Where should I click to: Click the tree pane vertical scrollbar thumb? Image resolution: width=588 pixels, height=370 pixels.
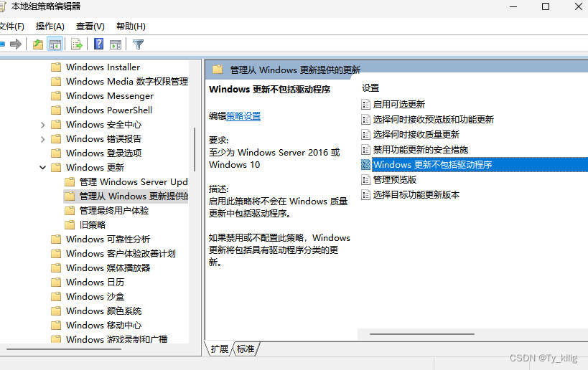(195, 149)
